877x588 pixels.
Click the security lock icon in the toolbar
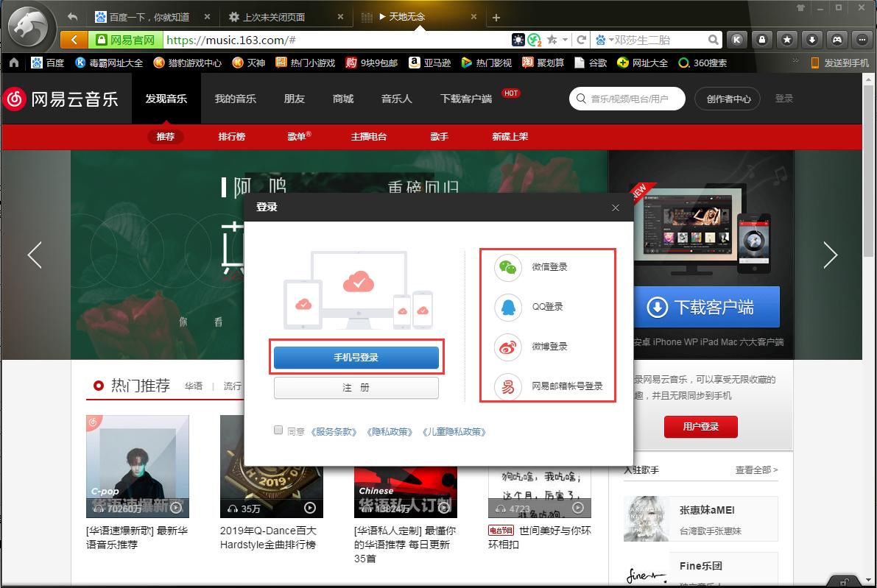[762, 39]
